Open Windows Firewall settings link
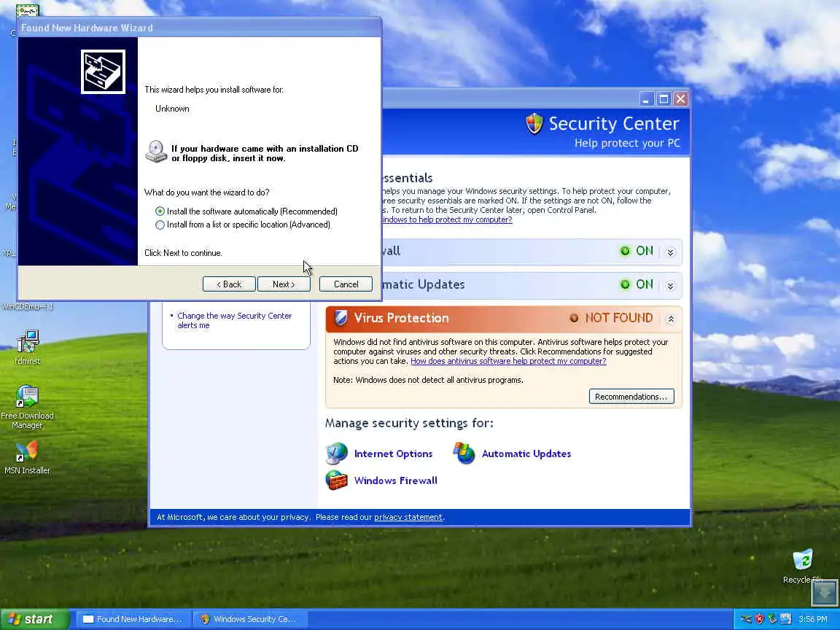Viewport: 840px width, 630px height. click(x=395, y=481)
